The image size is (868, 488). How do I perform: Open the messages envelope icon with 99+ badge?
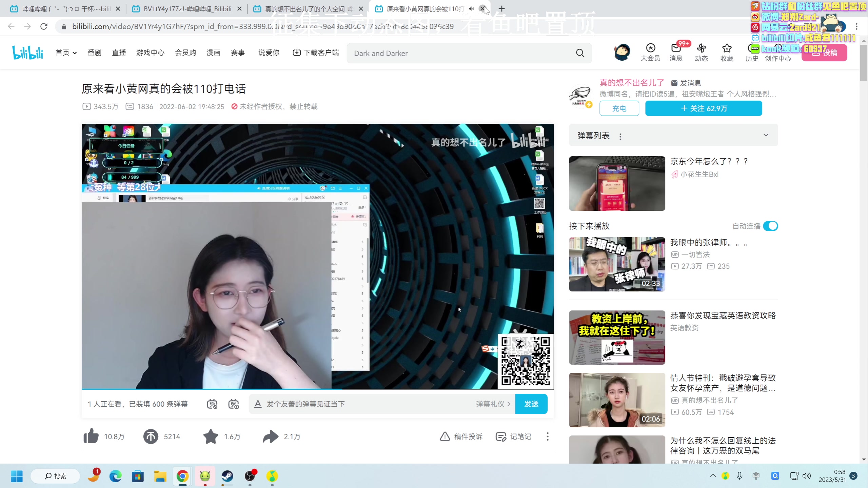click(675, 48)
